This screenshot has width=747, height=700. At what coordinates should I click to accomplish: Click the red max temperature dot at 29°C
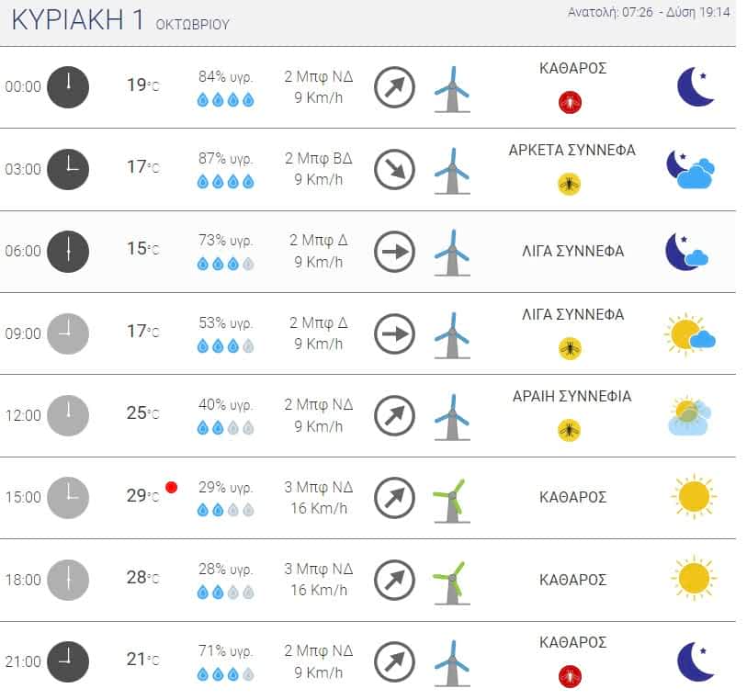pyautogui.click(x=172, y=487)
